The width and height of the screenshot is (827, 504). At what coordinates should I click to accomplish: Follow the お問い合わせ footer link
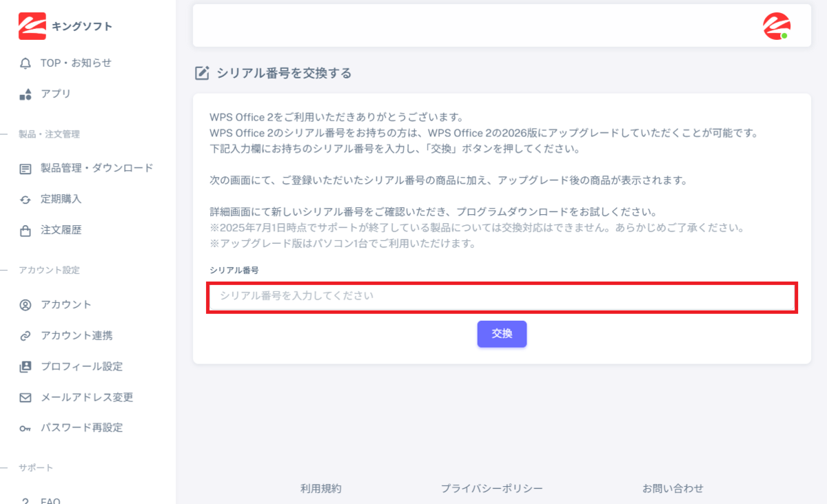(673, 489)
